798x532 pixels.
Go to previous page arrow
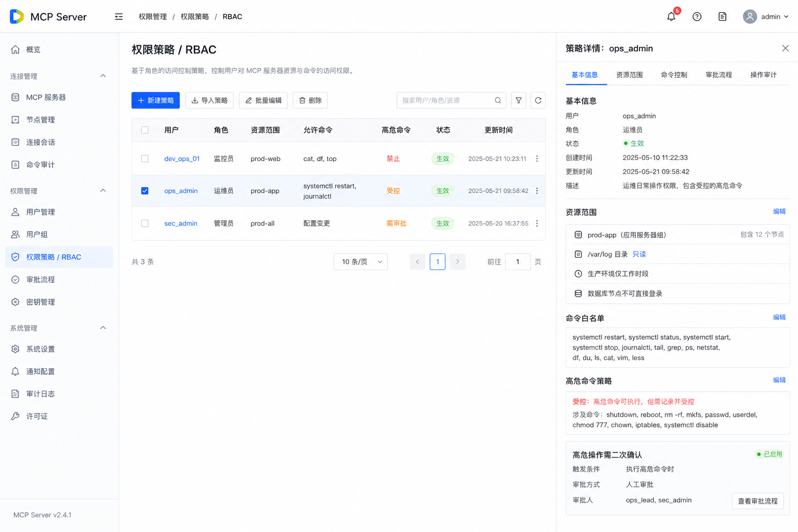[417, 262]
